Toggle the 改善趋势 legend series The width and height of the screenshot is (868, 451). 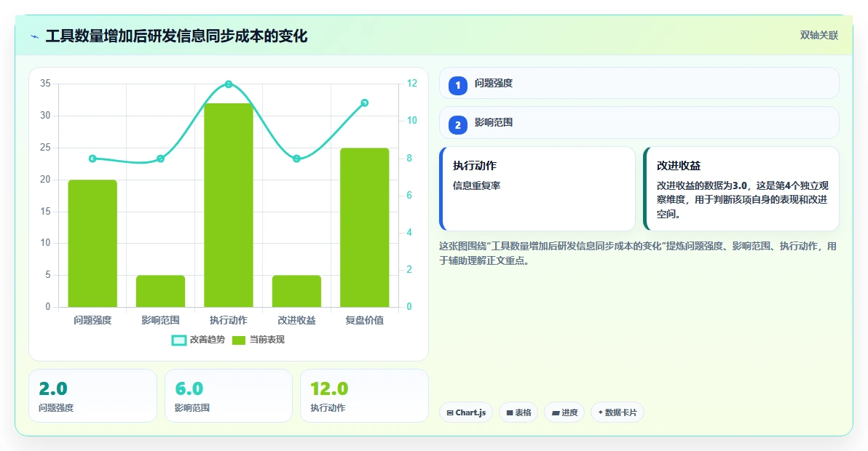(x=198, y=340)
